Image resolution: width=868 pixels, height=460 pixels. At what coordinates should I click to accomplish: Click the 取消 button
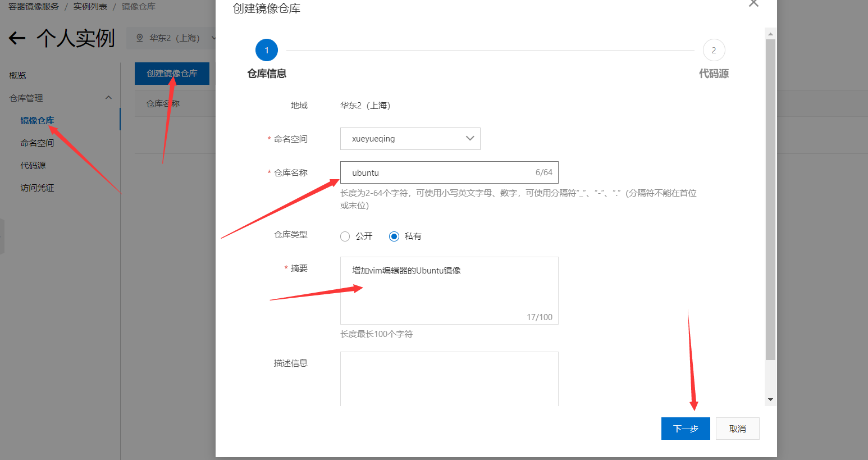[738, 429]
